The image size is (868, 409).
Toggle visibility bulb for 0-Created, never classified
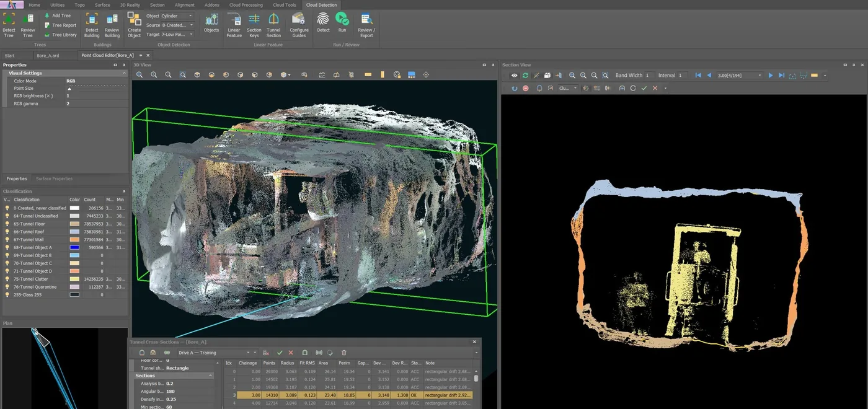pyautogui.click(x=7, y=208)
